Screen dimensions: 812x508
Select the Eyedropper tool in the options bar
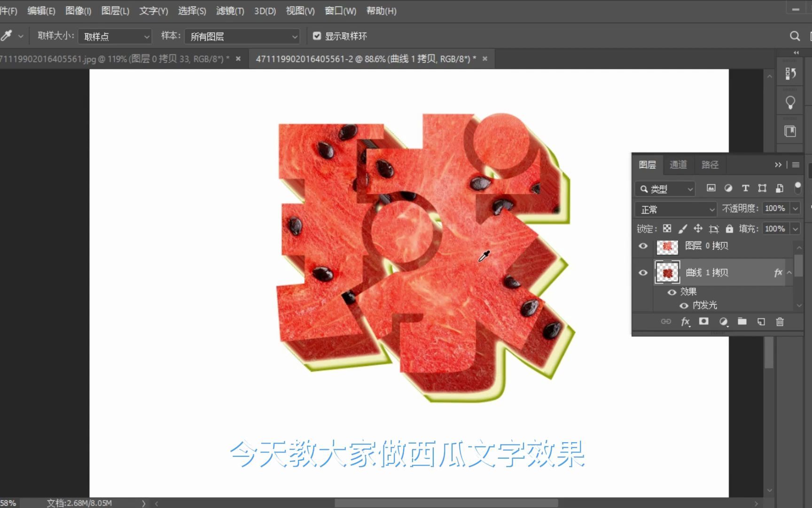tap(7, 35)
